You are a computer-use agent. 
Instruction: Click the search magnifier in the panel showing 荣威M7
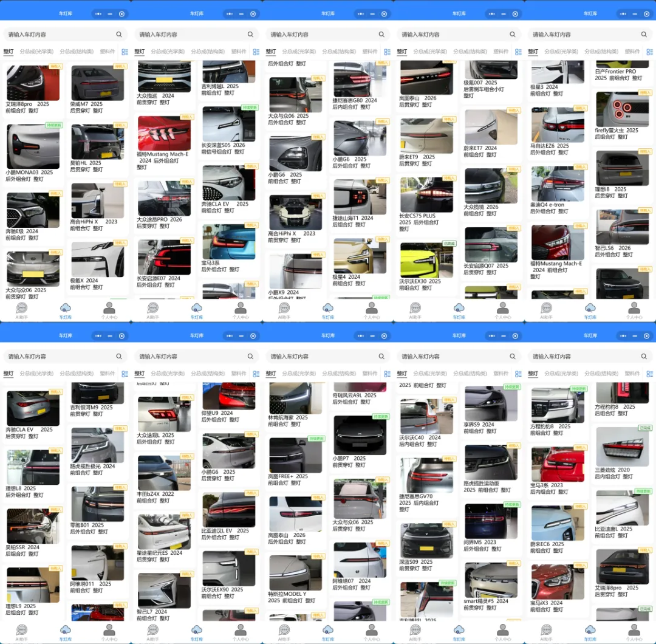coord(119,34)
